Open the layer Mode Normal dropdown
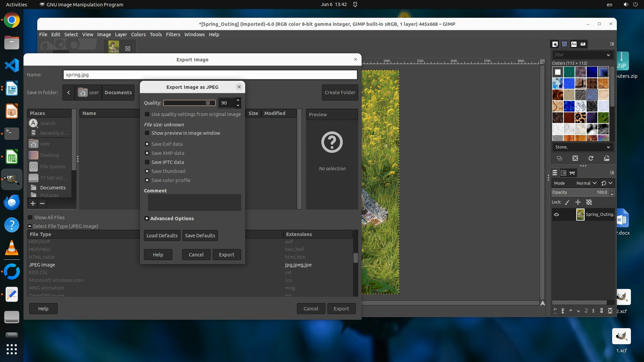 (x=586, y=183)
